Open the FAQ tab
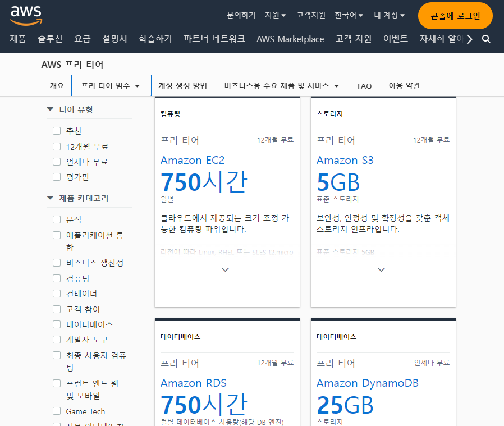 tap(364, 86)
